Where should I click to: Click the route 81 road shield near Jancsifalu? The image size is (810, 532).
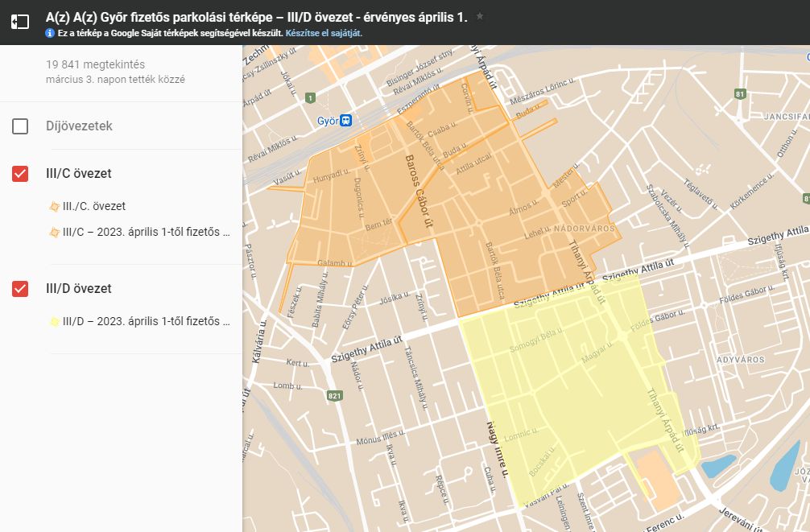[x=740, y=94]
